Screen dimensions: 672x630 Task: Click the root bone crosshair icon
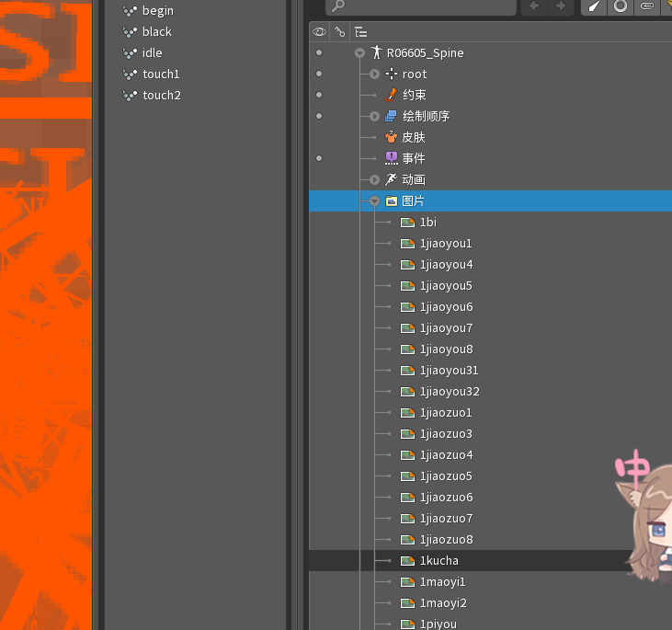(392, 74)
